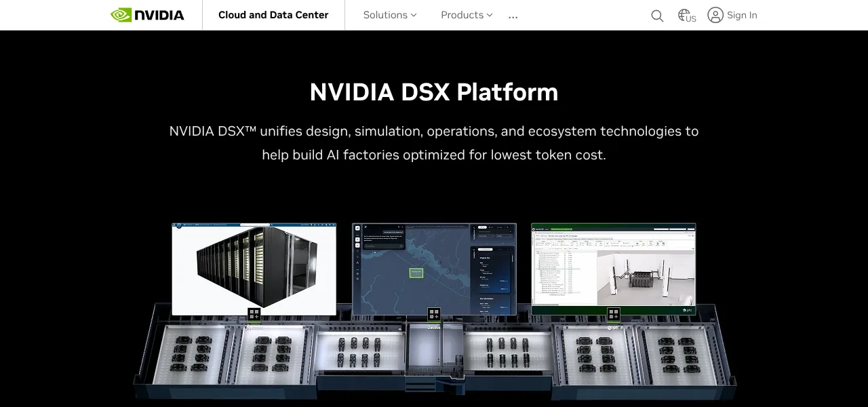Expand the Solutions menu

[x=390, y=15]
